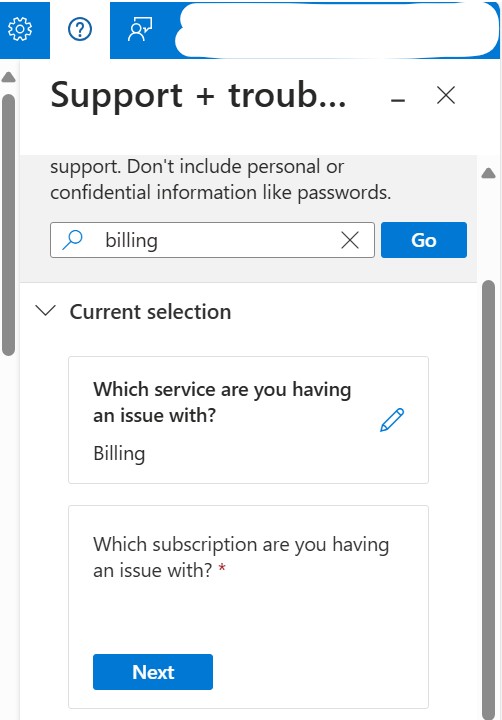Open the Feedback person icon
The width and height of the screenshot is (502, 720).
point(140,29)
